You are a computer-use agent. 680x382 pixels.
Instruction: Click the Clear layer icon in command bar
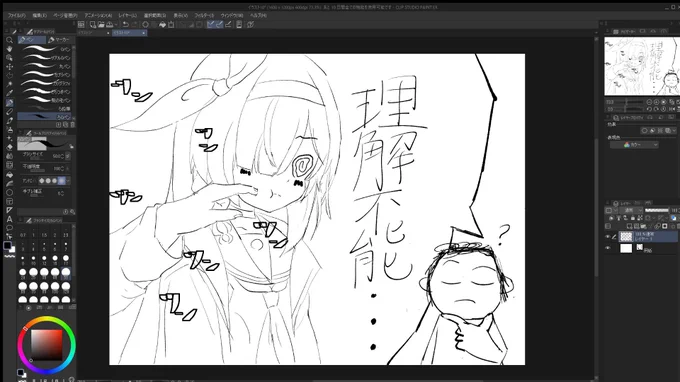pos(145,25)
